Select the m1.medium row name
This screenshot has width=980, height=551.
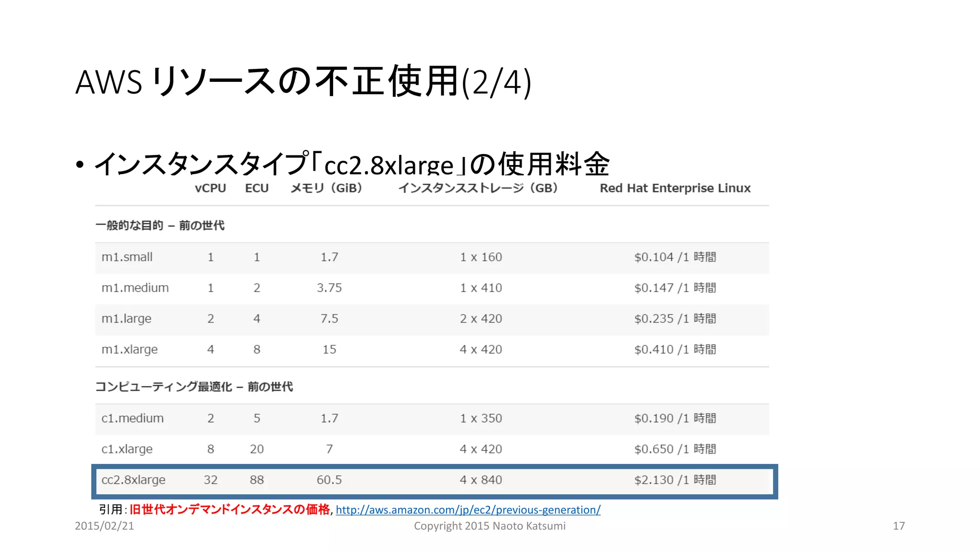[135, 287]
